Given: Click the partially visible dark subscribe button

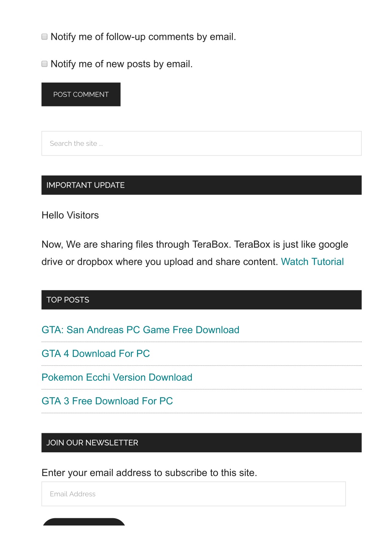Looking at the screenshot, I should pos(84,522).
